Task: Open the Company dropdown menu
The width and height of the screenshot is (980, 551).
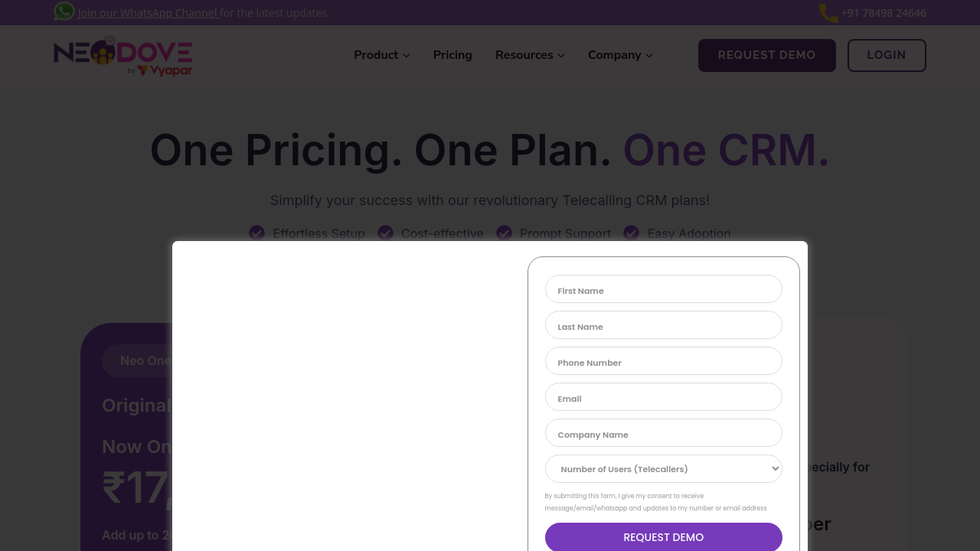Action: [620, 55]
